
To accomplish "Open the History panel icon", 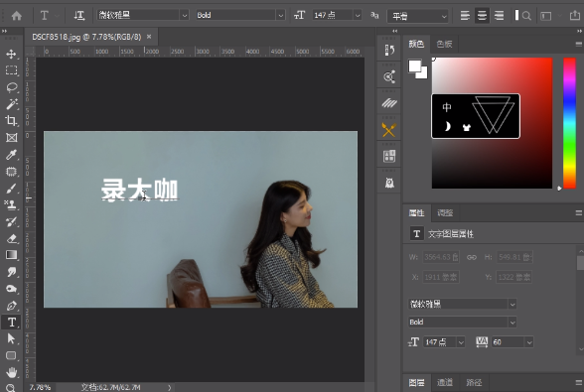I will [x=389, y=50].
